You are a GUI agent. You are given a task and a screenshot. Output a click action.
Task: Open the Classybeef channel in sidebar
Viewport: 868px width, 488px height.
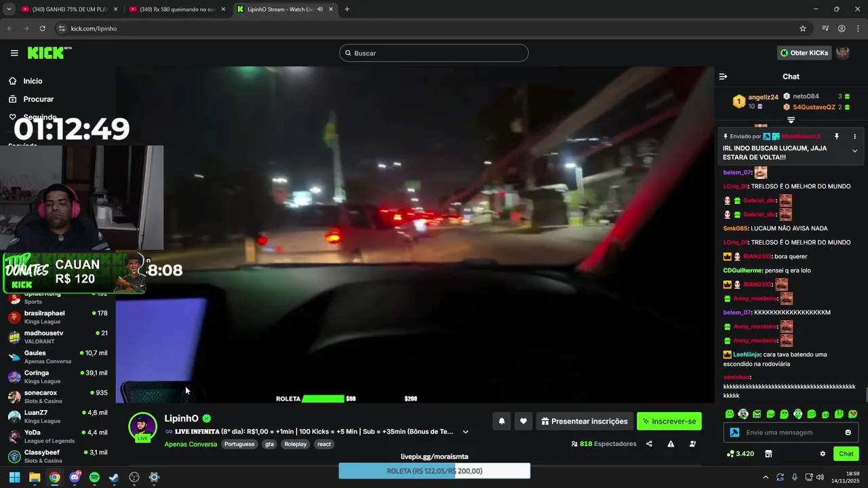(x=58, y=455)
